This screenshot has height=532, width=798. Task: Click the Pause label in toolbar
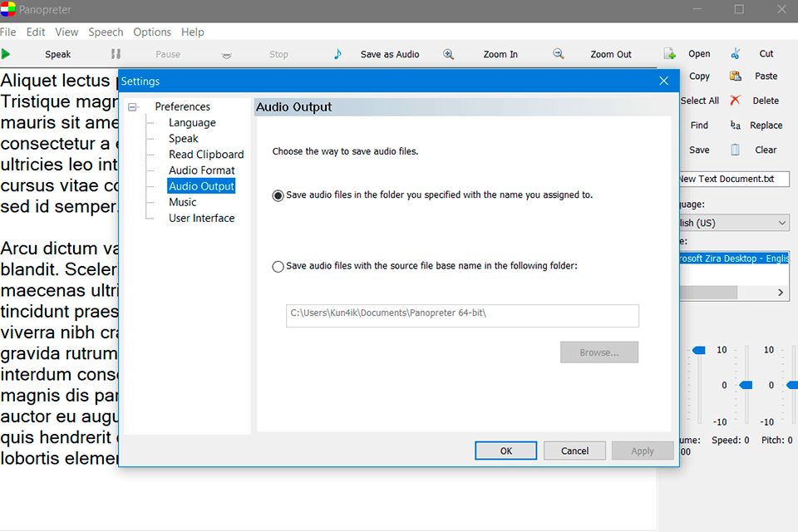click(x=168, y=54)
